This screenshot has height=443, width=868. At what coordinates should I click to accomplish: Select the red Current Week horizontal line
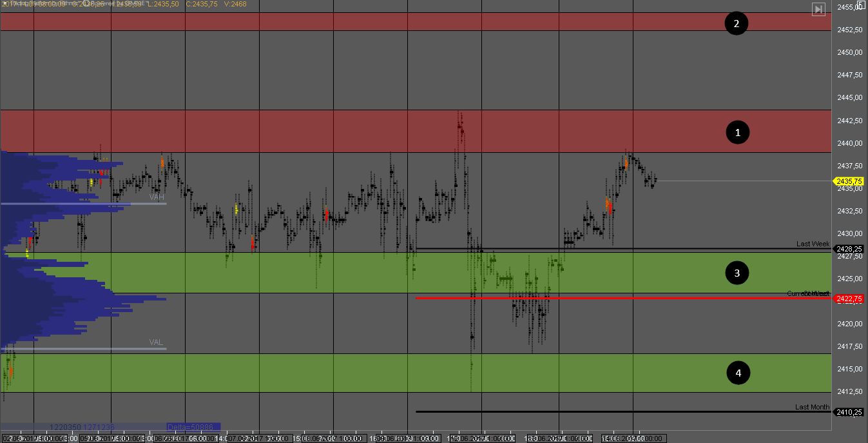coord(580,298)
